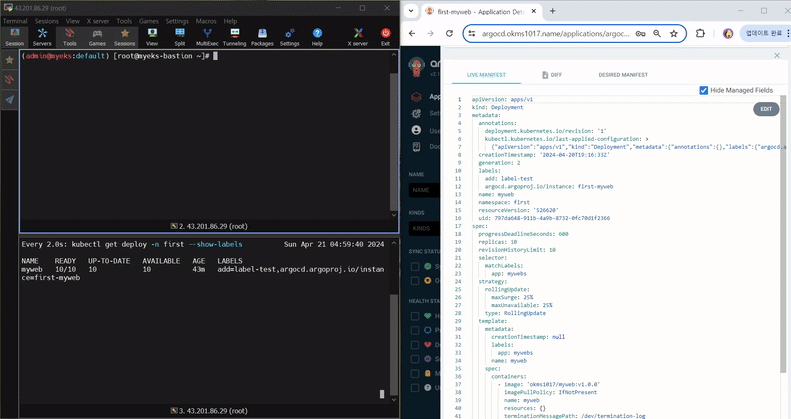Open the Argo CD User Info sidebar icon
The width and height of the screenshot is (791, 419).
pyautogui.click(x=416, y=130)
